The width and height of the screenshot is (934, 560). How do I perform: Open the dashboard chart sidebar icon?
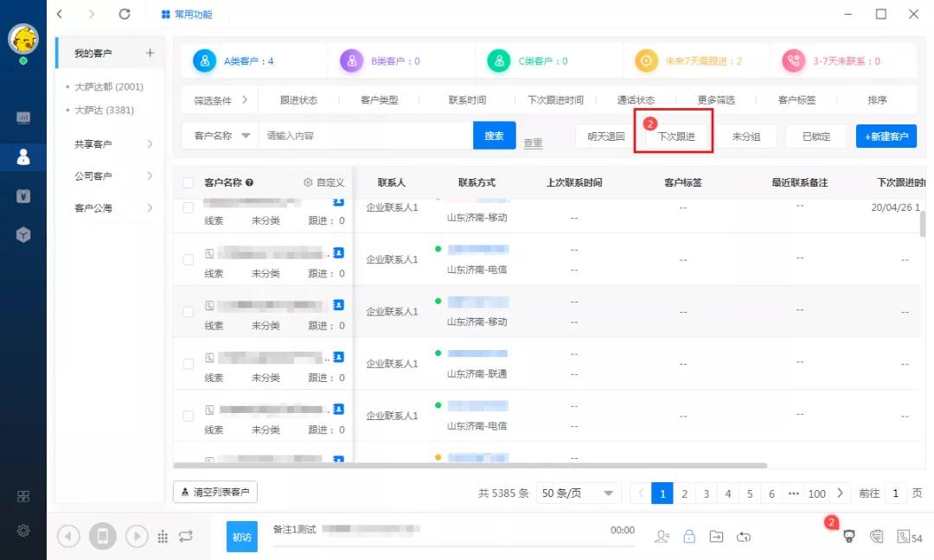click(x=23, y=118)
